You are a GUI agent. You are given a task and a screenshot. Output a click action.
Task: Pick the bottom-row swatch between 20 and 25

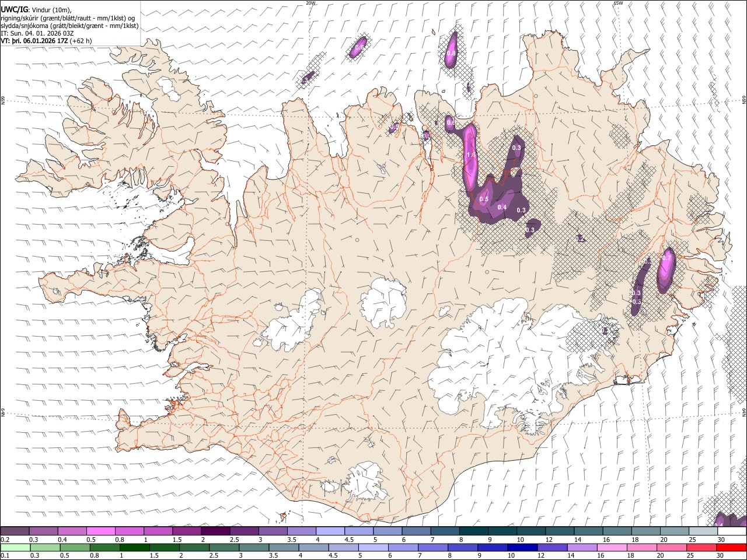click(672, 547)
